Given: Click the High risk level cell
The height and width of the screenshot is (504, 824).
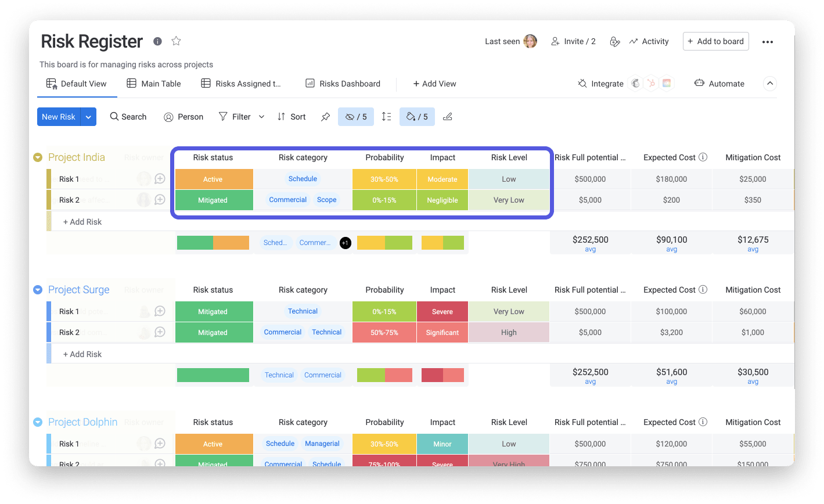Looking at the screenshot, I should (509, 333).
